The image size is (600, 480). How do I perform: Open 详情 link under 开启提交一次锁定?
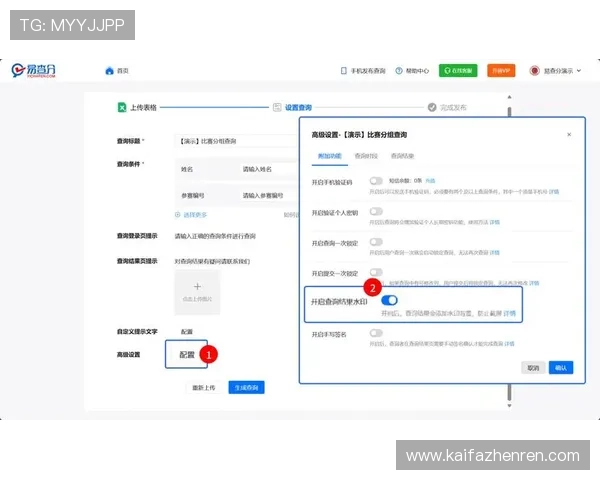coord(534,283)
